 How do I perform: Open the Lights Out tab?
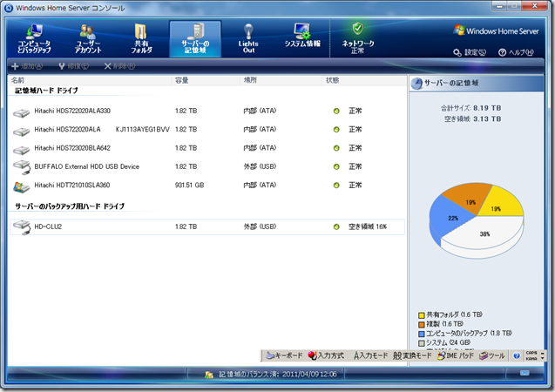[x=248, y=38]
